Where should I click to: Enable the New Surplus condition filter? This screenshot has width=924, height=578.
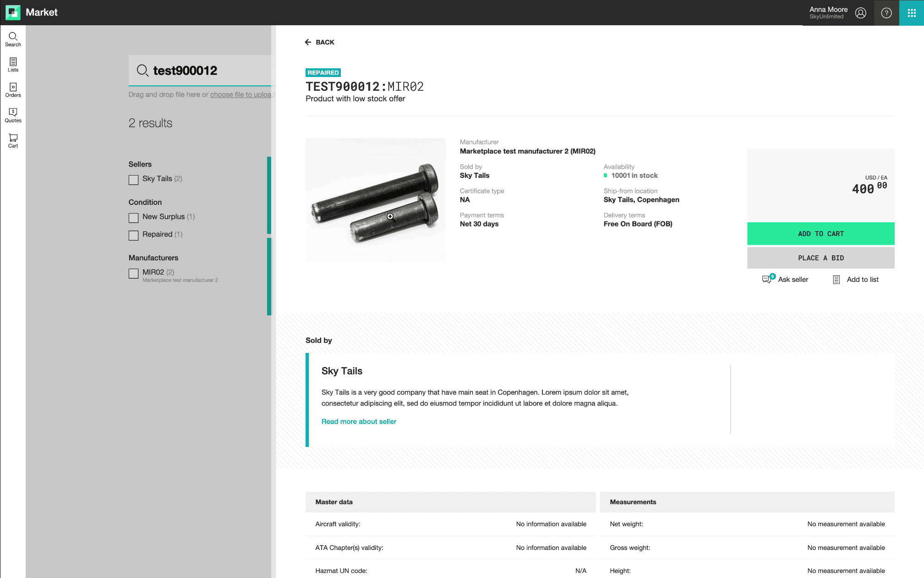click(133, 217)
